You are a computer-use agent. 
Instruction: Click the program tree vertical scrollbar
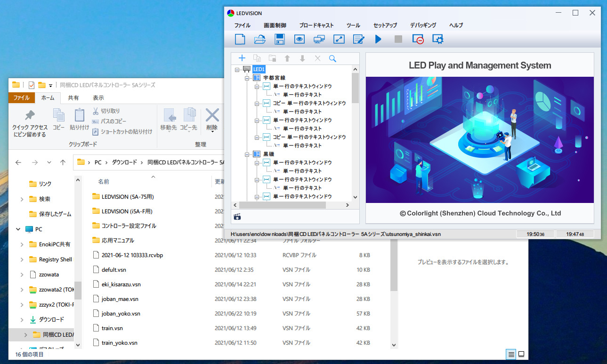[355, 89]
